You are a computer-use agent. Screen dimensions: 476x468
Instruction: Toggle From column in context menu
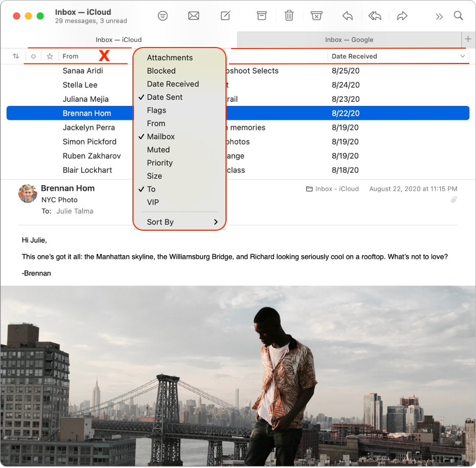(179, 123)
